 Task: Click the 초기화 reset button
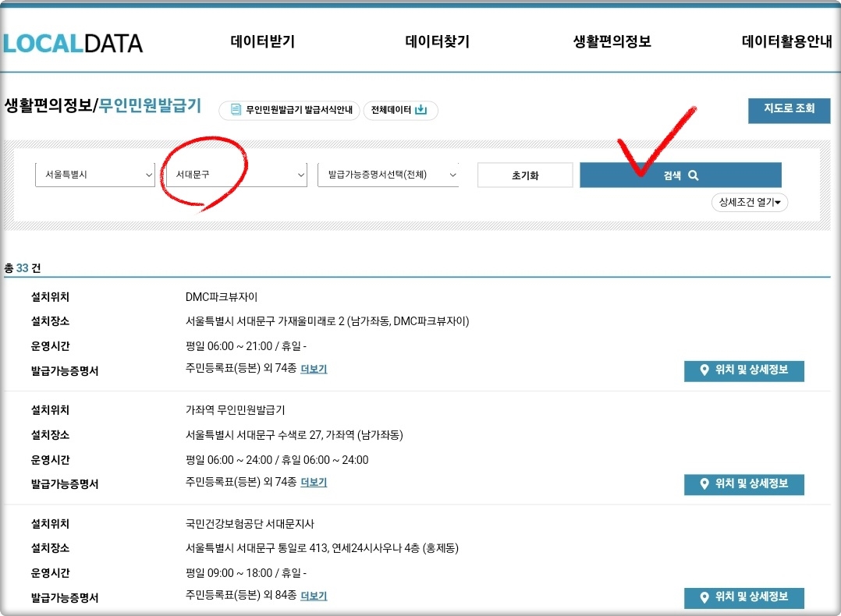click(525, 175)
